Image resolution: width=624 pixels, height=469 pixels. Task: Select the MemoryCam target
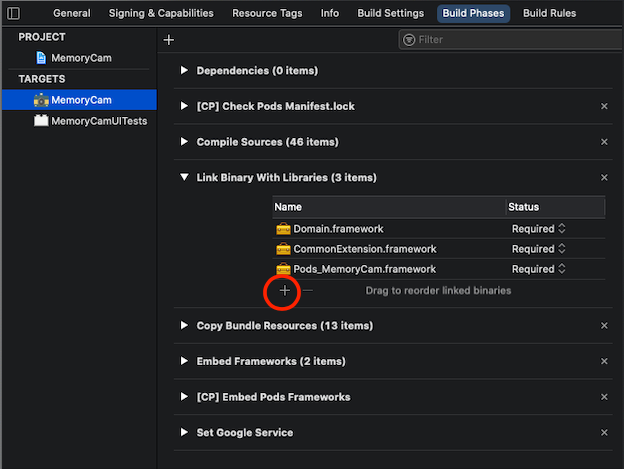tap(79, 100)
